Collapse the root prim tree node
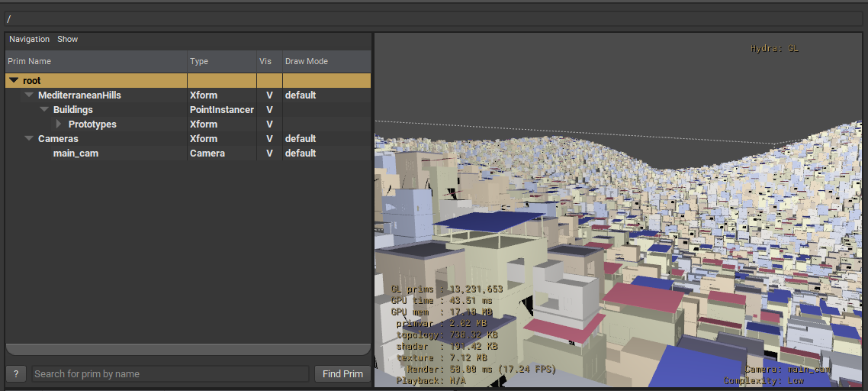The height and width of the screenshot is (391, 868). pyautogui.click(x=14, y=80)
